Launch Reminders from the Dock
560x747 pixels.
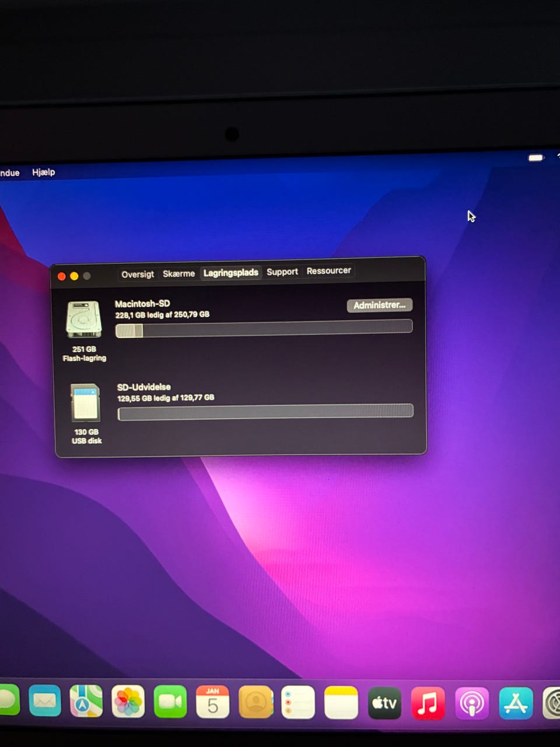(298, 702)
